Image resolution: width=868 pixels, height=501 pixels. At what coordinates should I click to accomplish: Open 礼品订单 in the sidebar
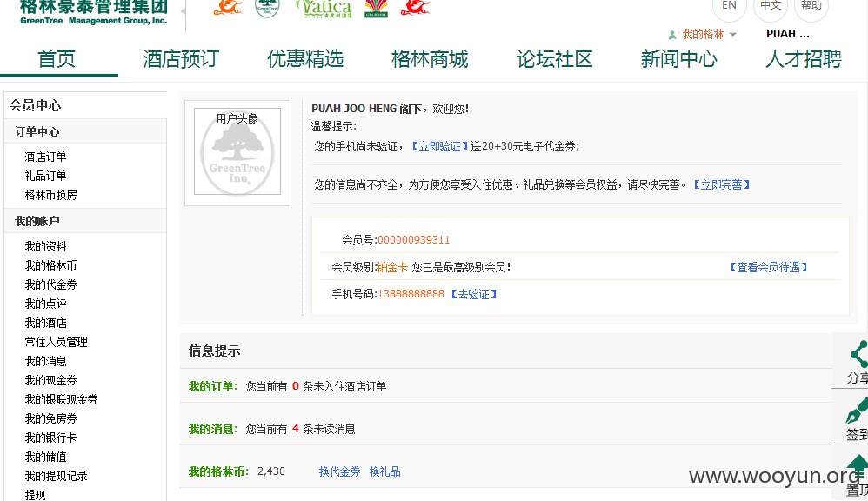pyautogui.click(x=45, y=176)
